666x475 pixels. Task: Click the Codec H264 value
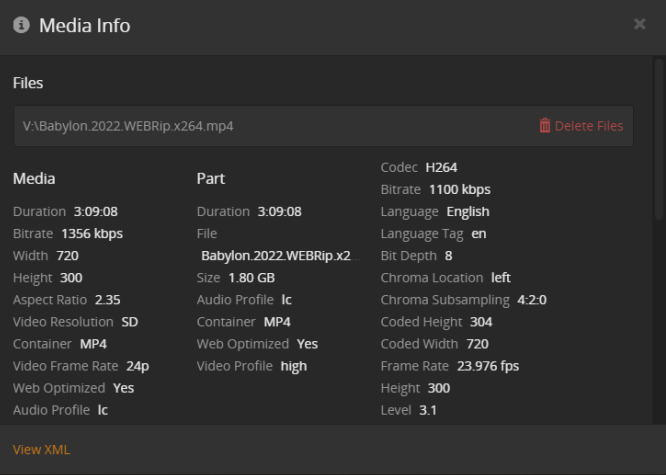pyautogui.click(x=441, y=167)
